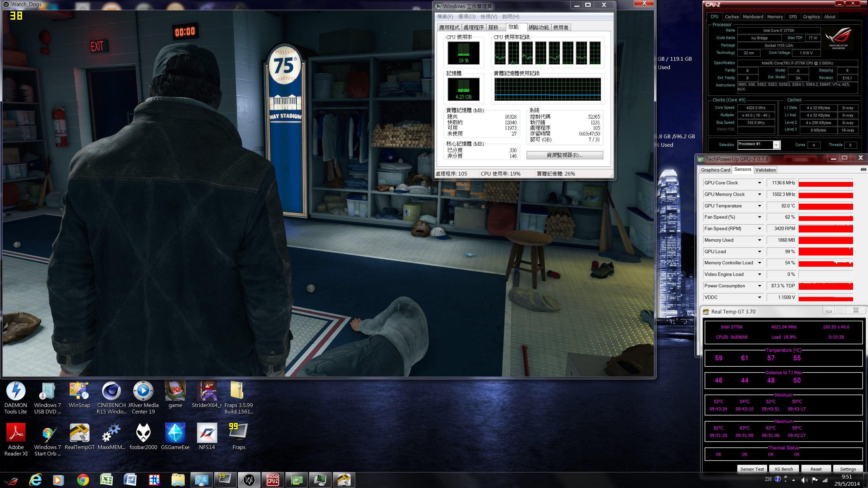Open Fraps desktop shortcut
This screenshot has height=488, width=868.
point(239,437)
